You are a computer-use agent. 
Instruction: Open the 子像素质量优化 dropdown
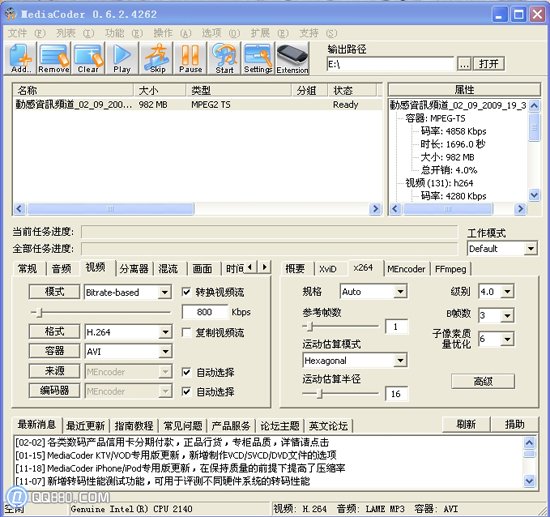tap(507, 339)
